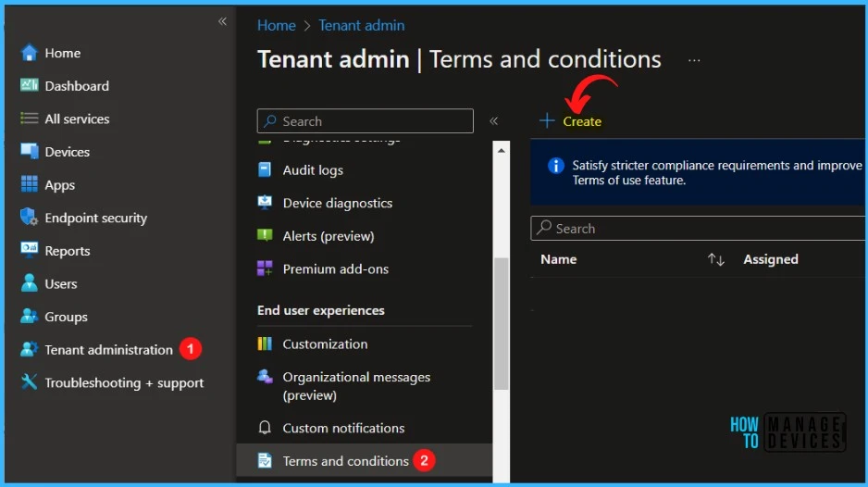Viewport: 868px width, 487px height.
Task: Open Device diagnostics
Action: tap(337, 204)
